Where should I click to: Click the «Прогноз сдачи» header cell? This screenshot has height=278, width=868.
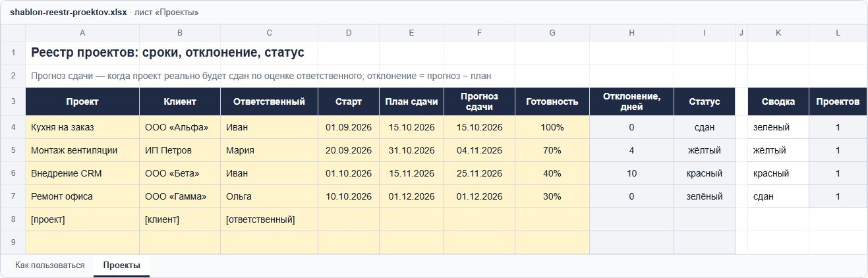(480, 101)
